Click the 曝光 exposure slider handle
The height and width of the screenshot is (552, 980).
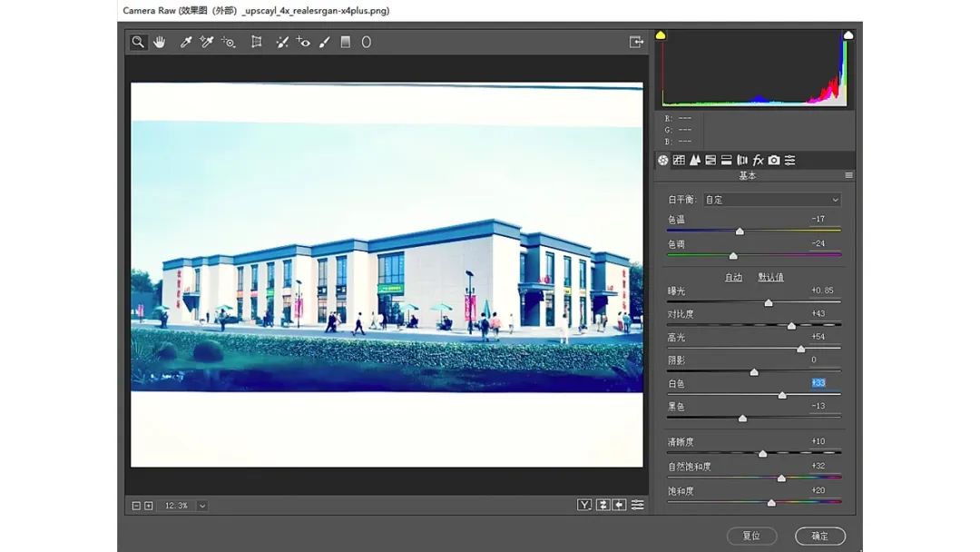click(x=769, y=302)
